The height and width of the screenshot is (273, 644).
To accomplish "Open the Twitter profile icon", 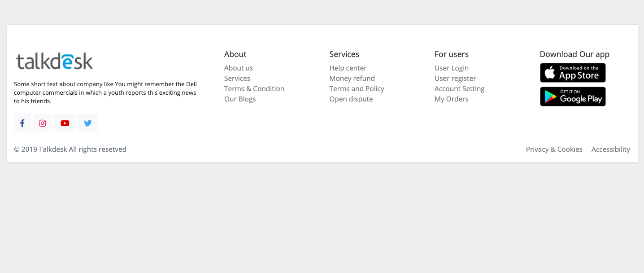I will 87,123.
